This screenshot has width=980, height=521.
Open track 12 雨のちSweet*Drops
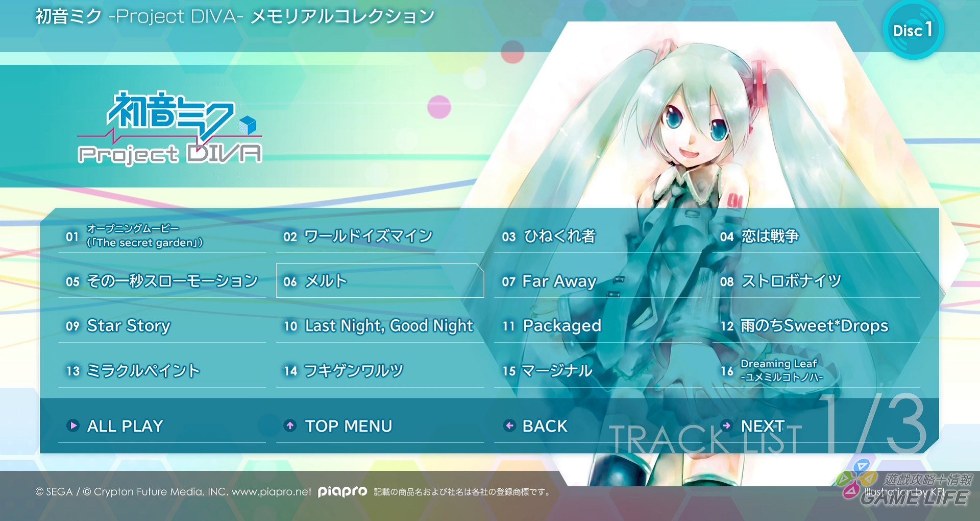[816, 326]
